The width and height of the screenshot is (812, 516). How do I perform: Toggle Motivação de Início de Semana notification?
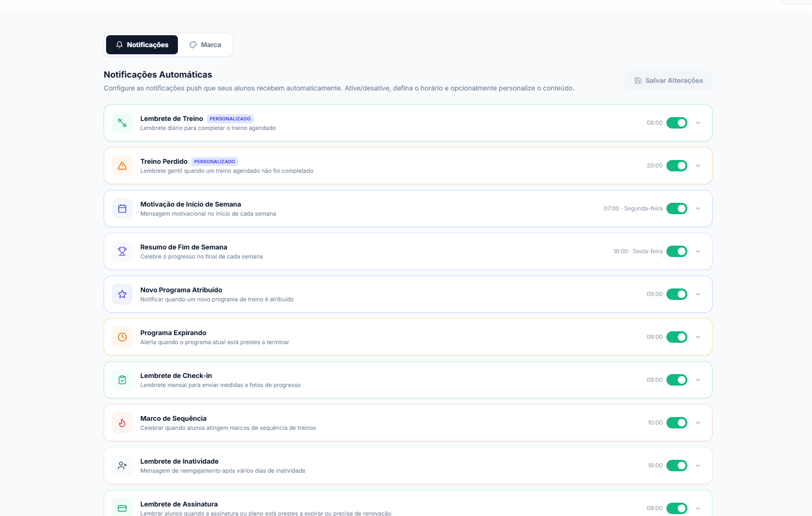coord(677,208)
